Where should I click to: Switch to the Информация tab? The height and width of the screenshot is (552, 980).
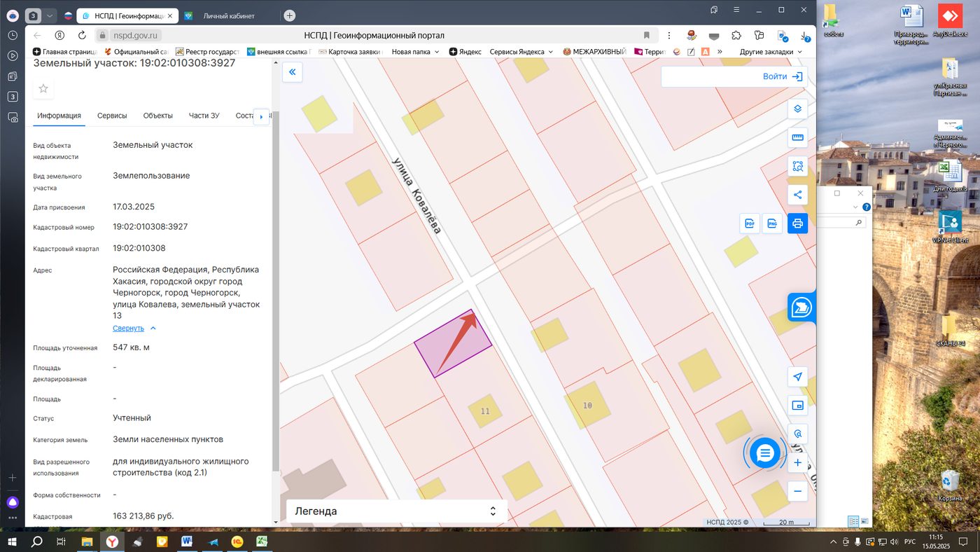pos(59,116)
